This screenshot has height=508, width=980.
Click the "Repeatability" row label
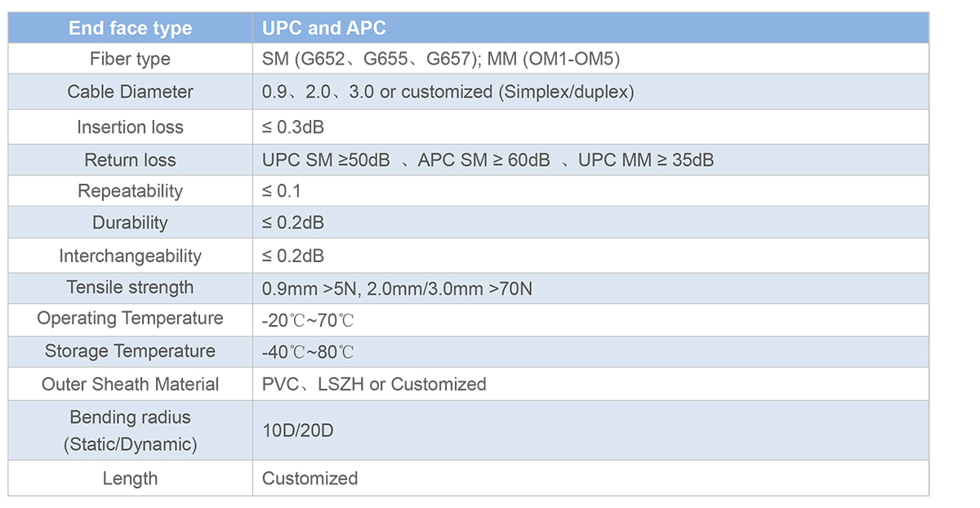click(x=131, y=191)
